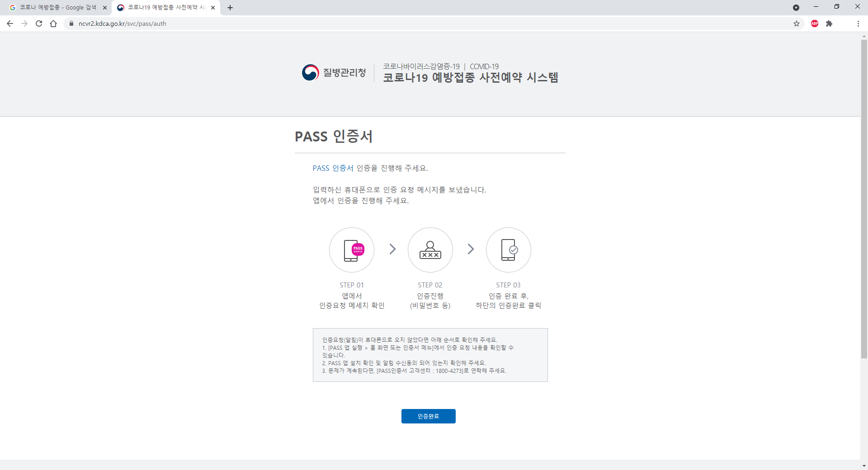Open the browser home page
This screenshot has width=868, height=470.
point(53,23)
